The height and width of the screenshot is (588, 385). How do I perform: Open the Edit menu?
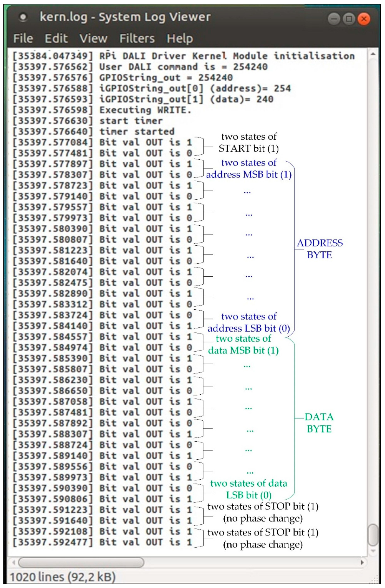tap(56, 39)
